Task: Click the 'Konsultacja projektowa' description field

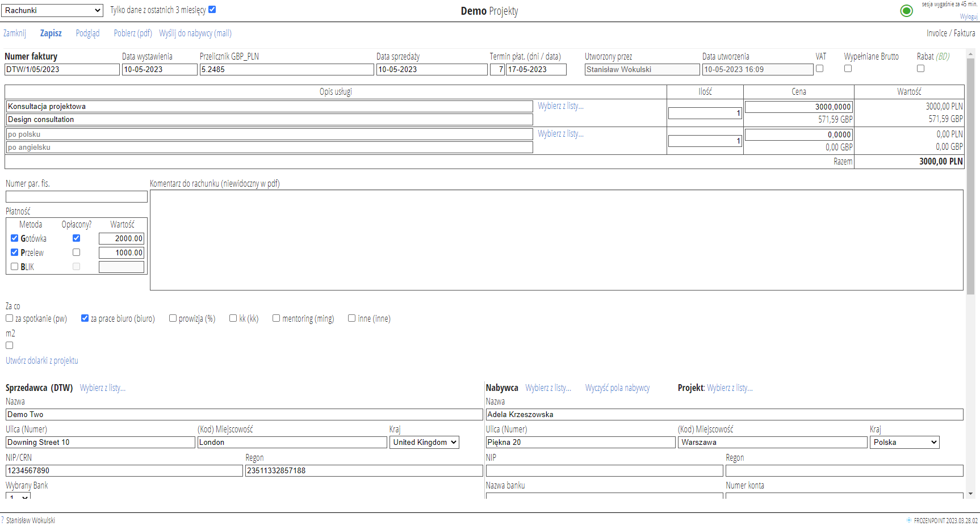Action: click(x=270, y=106)
